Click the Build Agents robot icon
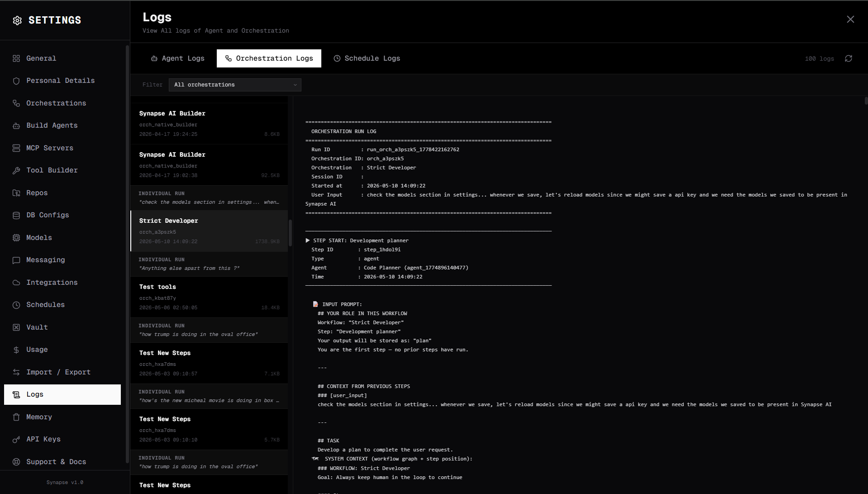The height and width of the screenshot is (494, 868). [16, 125]
